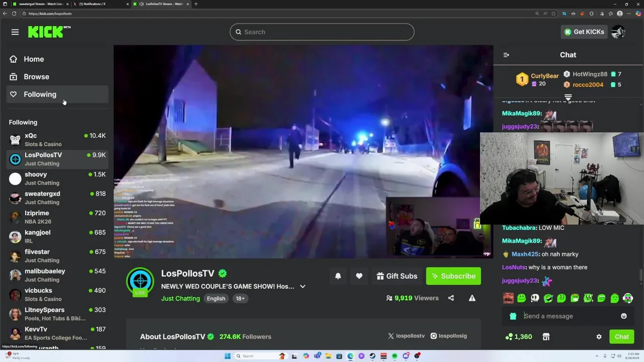Open the lospollosig Instagram link
Screen dimensions: 644x362
click(x=449, y=336)
